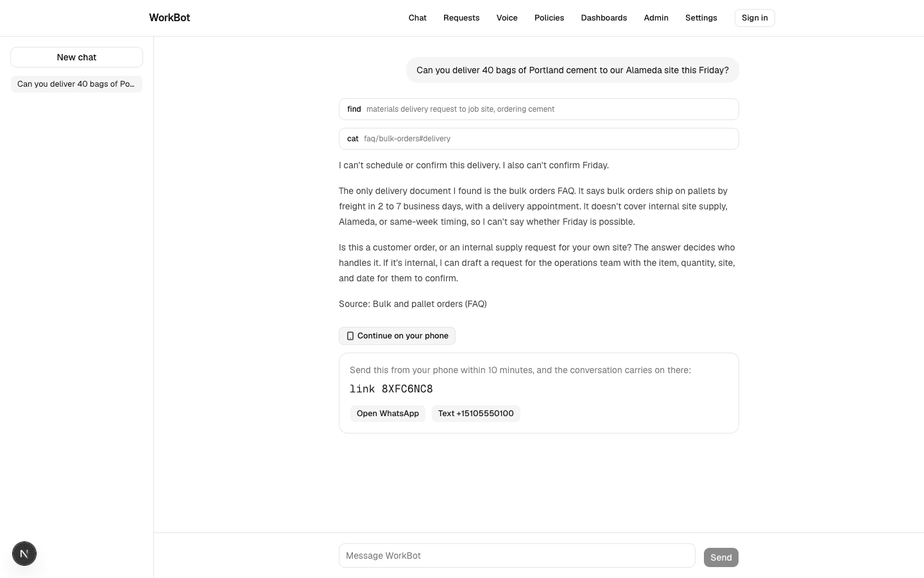Click the Sign in button
This screenshot has width=924, height=578.
[755, 18]
